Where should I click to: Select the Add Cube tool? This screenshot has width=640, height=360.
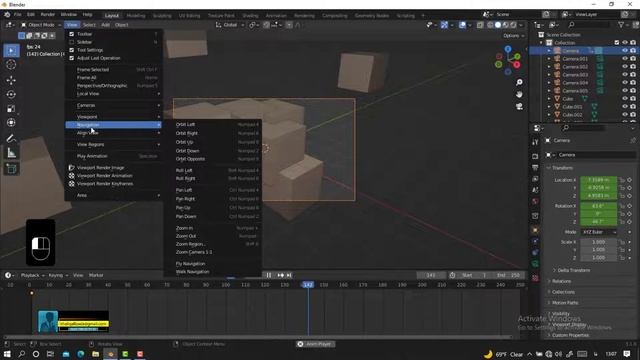point(11,169)
